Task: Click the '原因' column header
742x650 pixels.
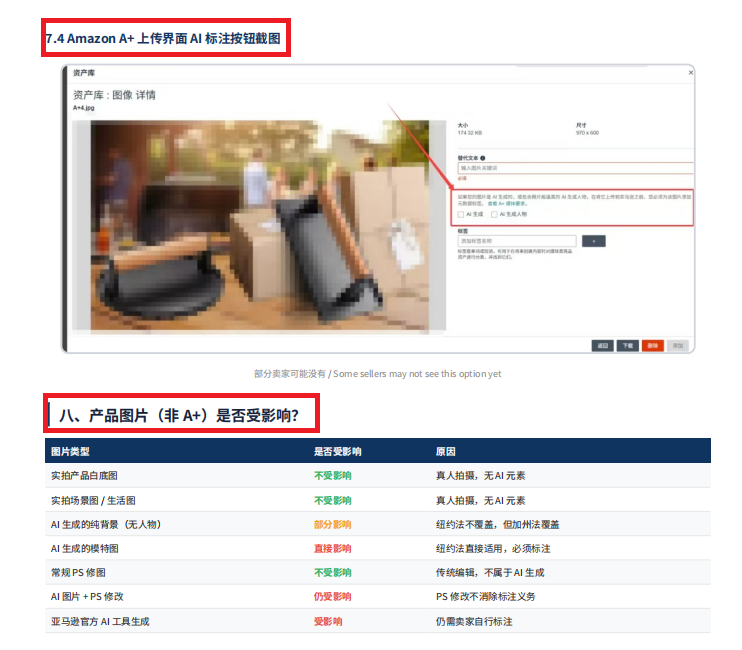Action: 445,451
